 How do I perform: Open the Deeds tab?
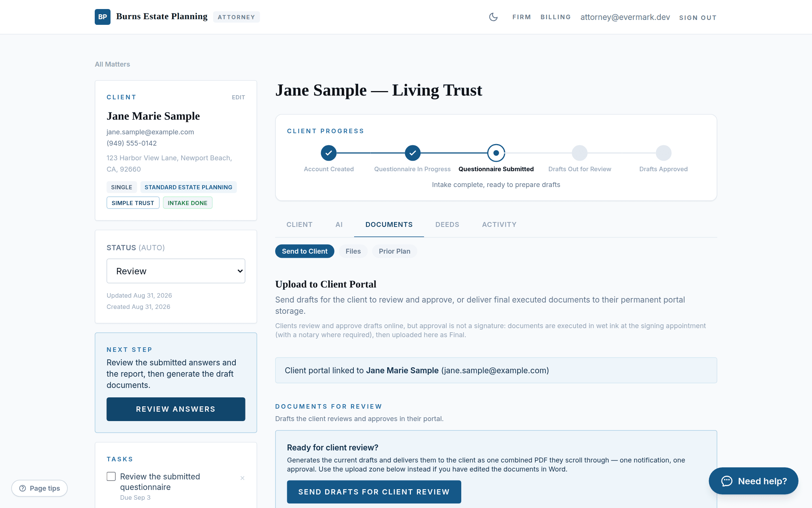(447, 225)
